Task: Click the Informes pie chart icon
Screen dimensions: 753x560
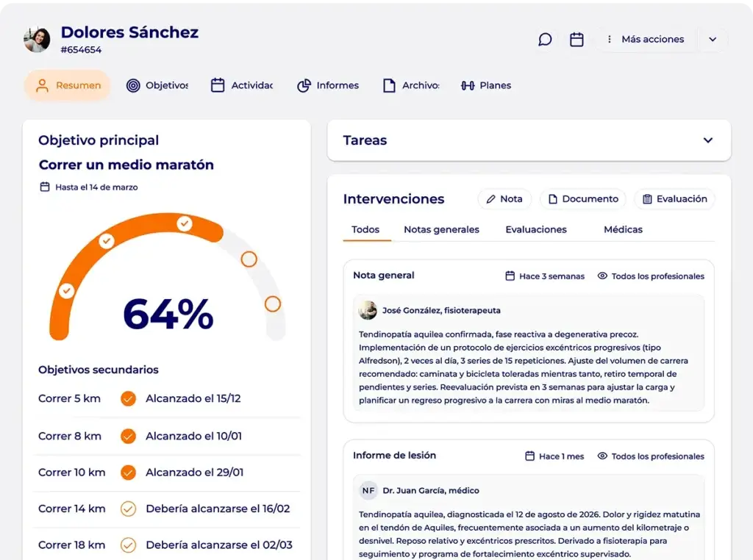Action: pyautogui.click(x=304, y=85)
